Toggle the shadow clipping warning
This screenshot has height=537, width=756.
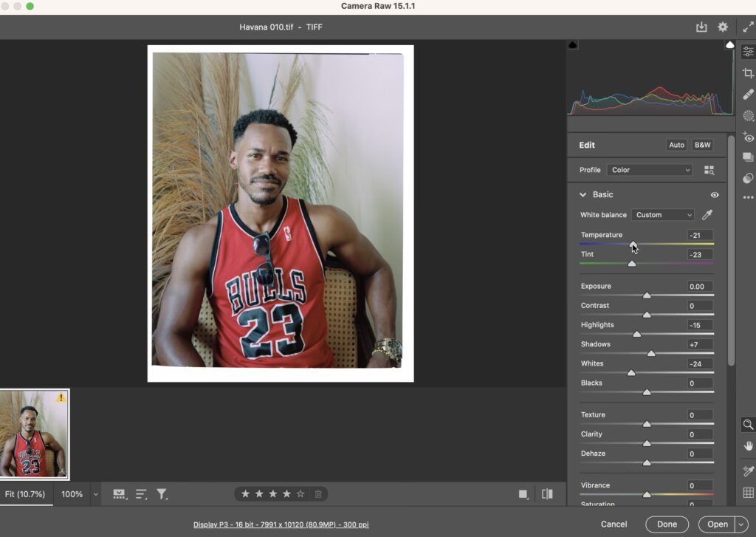(x=573, y=45)
